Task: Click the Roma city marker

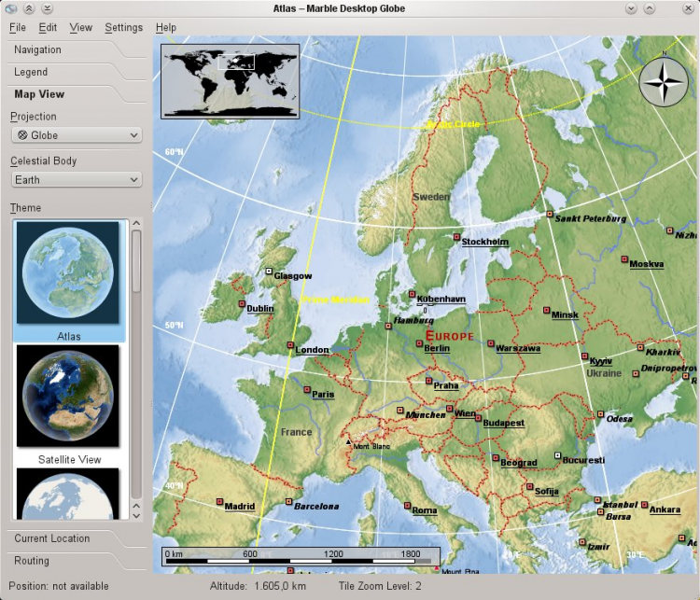Action: coord(407,506)
